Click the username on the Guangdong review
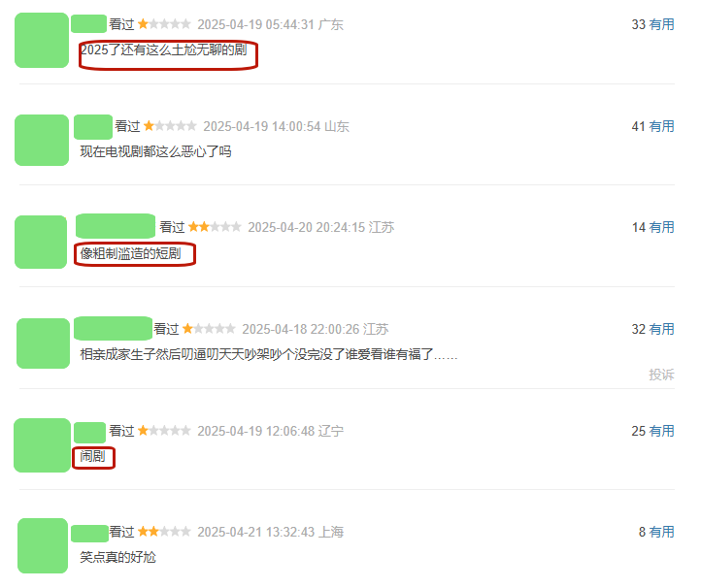Image resolution: width=701 pixels, height=588 pixels. click(89, 23)
